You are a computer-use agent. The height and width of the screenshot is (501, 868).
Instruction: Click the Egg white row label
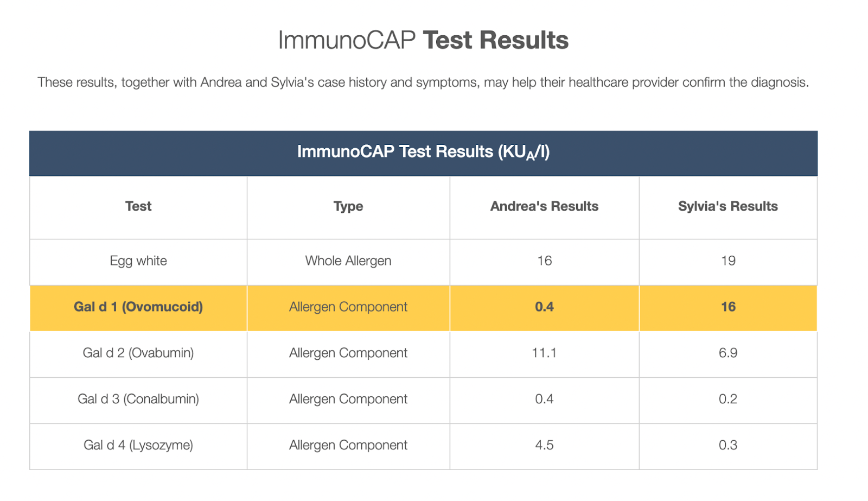coord(138,261)
